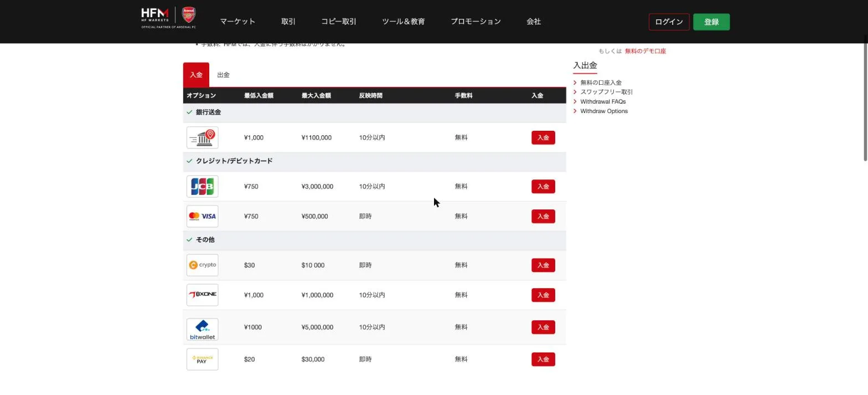Click the 入出金 sidebar heading
The width and height of the screenshot is (868, 395).
pyautogui.click(x=585, y=65)
